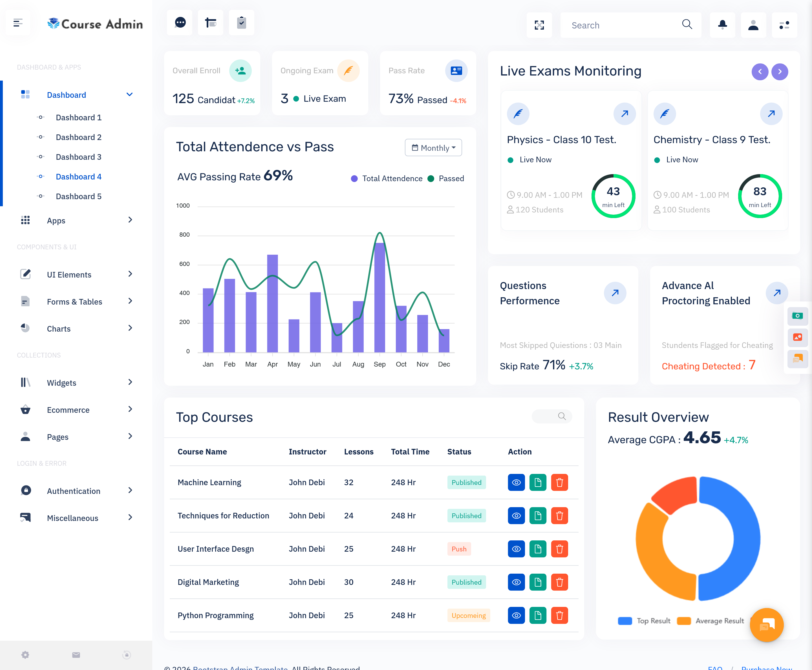The image size is (812, 670).
Task: View the User Interface Desgn course
Action: point(516,549)
